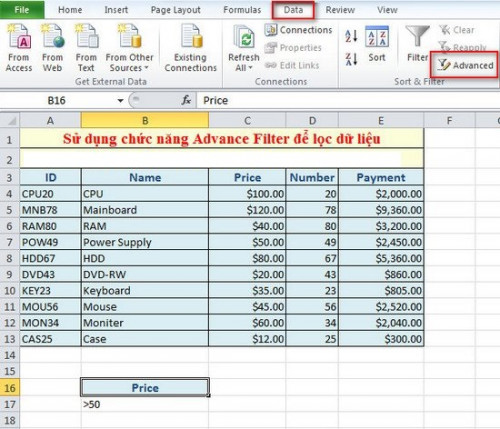Select the Power Supply cell
Image resolution: width=500 pixels, height=429 pixels.
point(145,242)
